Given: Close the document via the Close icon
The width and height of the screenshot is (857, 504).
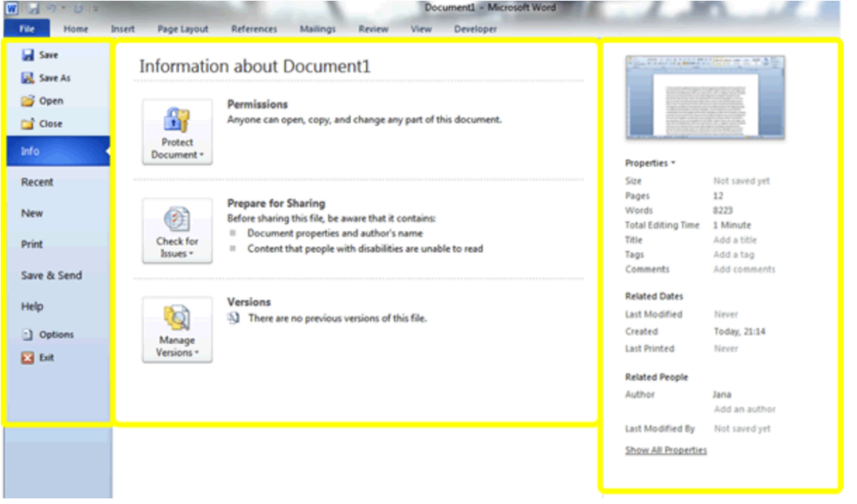Looking at the screenshot, I should [x=27, y=123].
